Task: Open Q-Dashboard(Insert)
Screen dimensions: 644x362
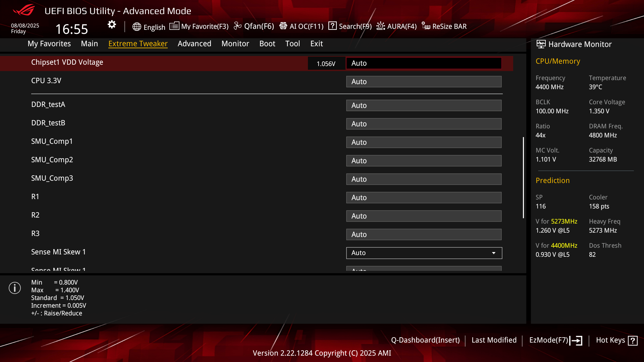Action: 425,340
